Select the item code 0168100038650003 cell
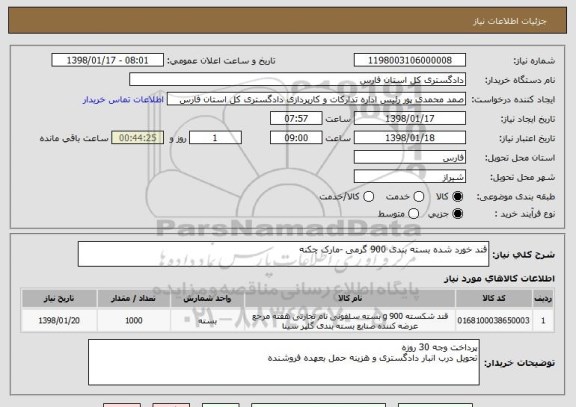Viewport: 576px width, 407px height. point(494,321)
